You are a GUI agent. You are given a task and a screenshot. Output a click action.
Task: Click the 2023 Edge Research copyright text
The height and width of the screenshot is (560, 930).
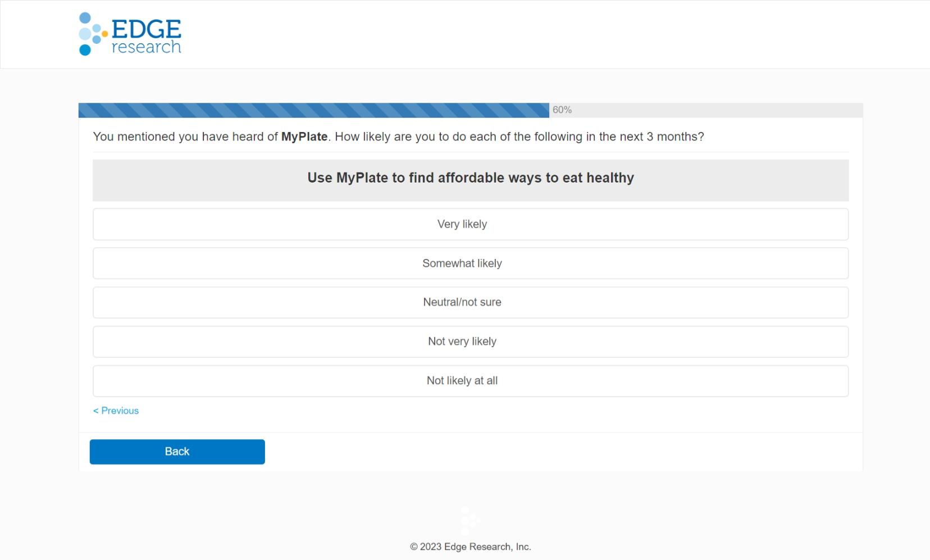point(470,547)
